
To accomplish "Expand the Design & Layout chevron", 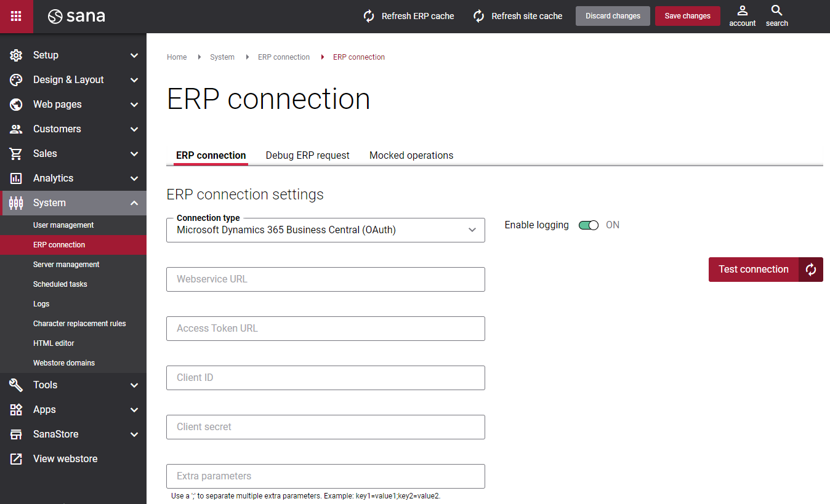I will coord(134,80).
